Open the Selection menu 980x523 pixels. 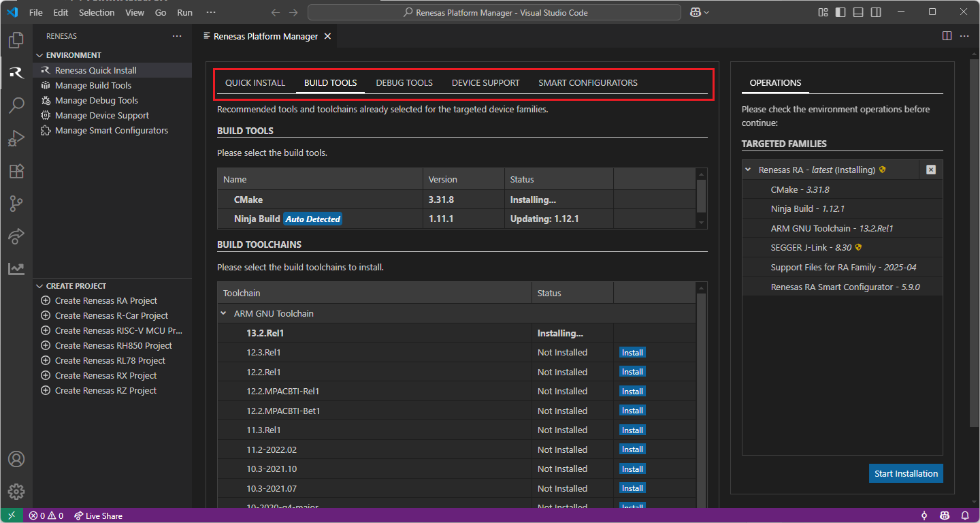[97, 12]
